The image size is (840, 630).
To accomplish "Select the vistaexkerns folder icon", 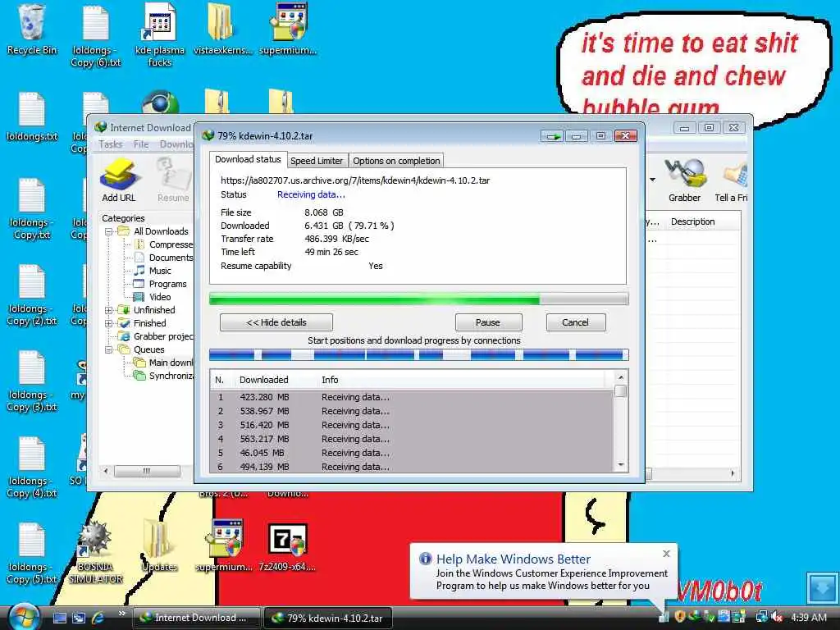I will click(x=222, y=30).
